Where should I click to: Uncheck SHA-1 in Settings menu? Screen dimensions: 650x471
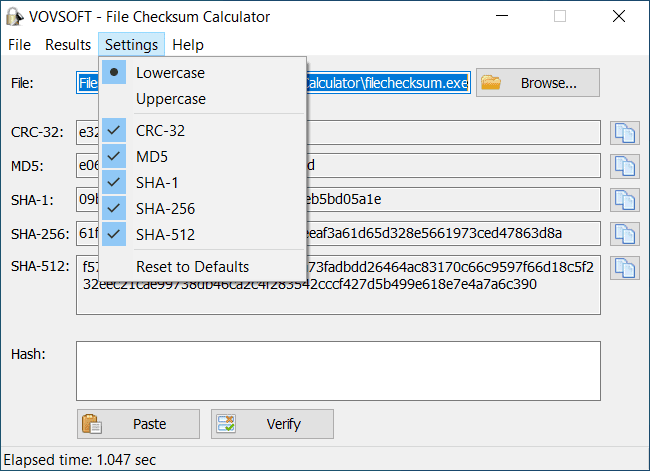(x=203, y=183)
